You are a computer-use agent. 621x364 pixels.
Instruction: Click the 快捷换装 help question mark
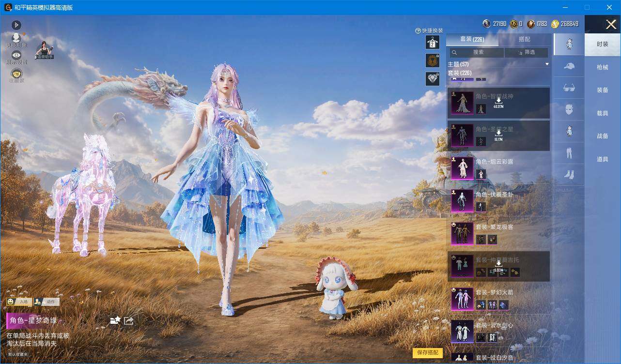coord(418,30)
